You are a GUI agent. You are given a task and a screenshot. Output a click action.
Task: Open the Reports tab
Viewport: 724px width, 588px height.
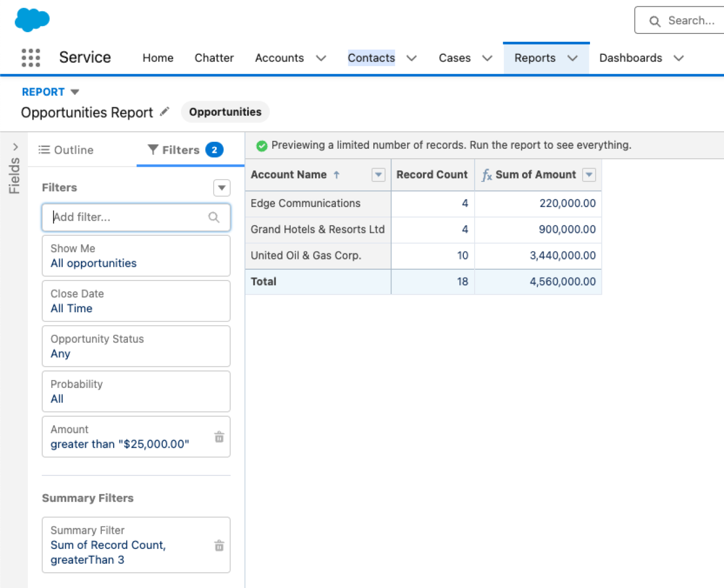point(535,58)
